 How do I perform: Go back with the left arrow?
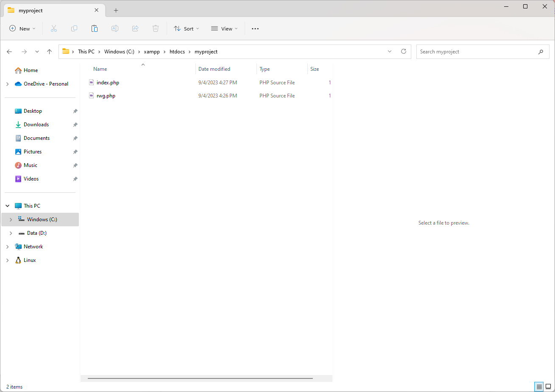pos(9,52)
